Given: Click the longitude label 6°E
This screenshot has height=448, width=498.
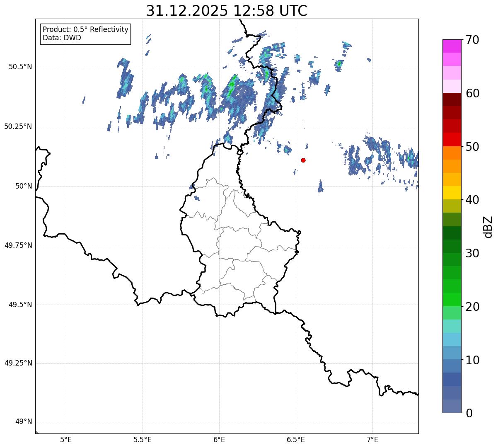Looking at the screenshot, I should [219, 440].
